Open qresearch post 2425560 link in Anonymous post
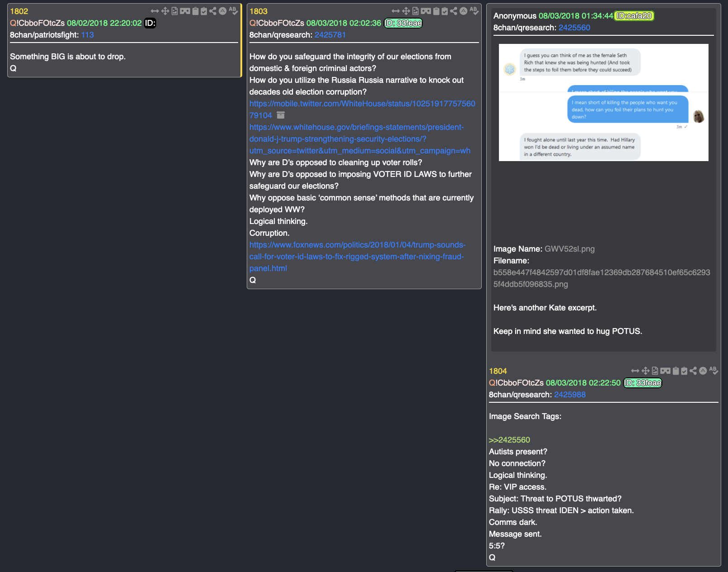The height and width of the screenshot is (572, 728). [574, 28]
